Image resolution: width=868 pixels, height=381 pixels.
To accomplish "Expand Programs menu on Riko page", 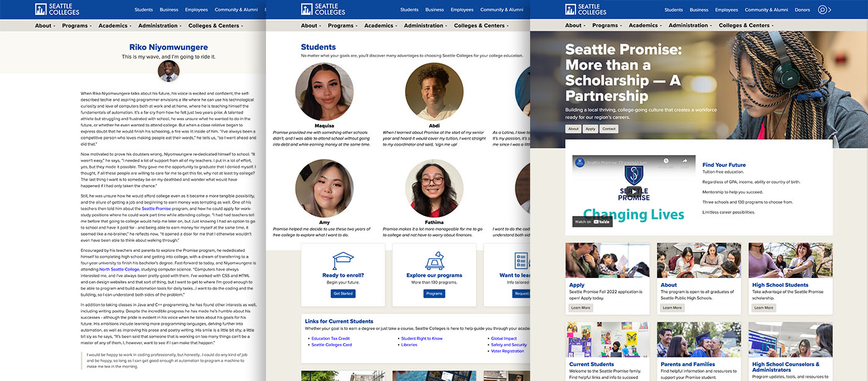I will tap(77, 25).
